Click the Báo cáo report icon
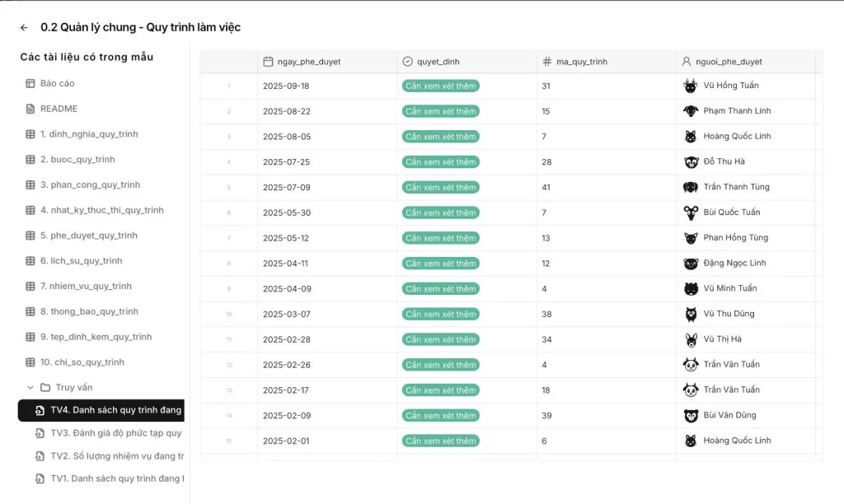844x504 pixels. tap(30, 83)
